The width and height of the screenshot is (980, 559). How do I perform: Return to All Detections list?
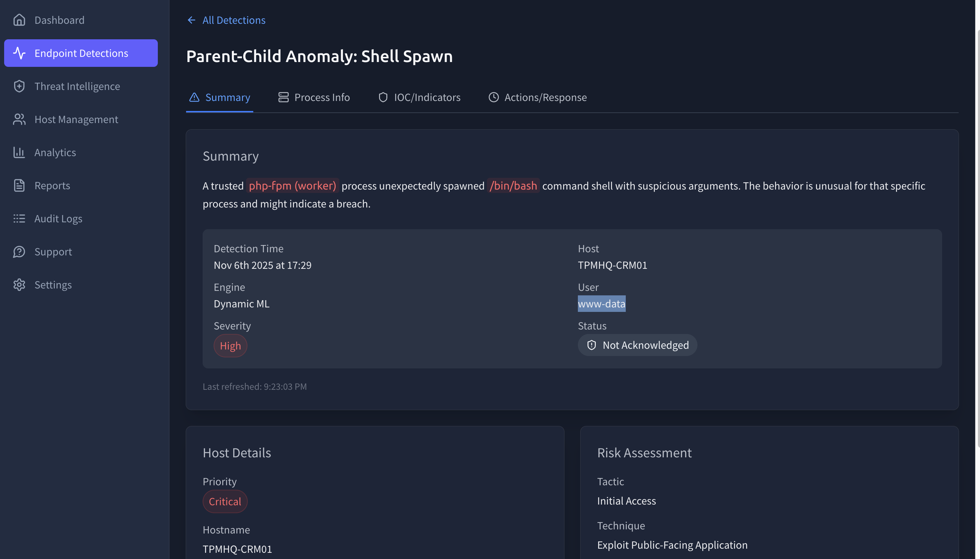233,20
